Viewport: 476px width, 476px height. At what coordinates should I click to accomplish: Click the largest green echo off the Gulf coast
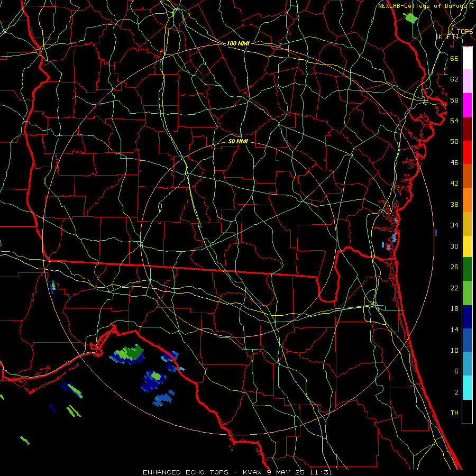tap(128, 354)
